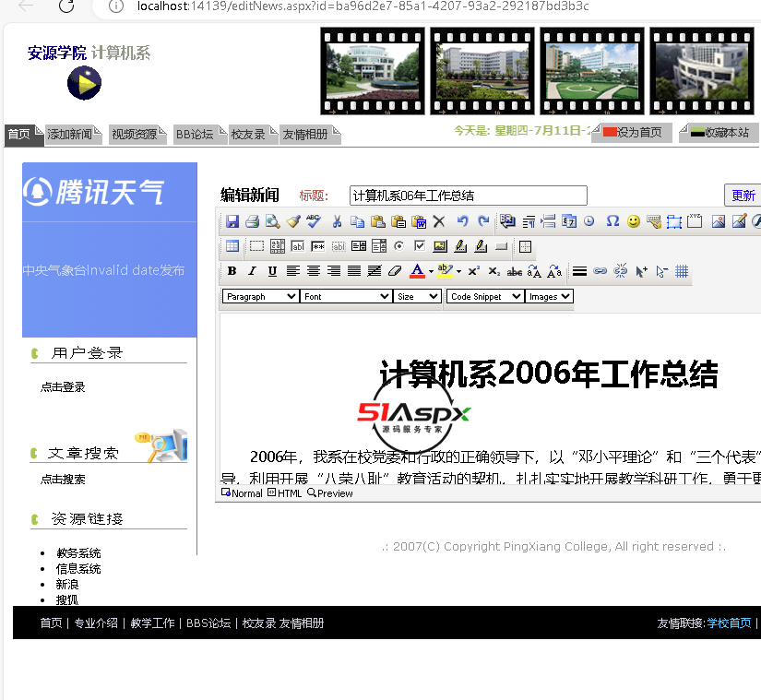Insert the emoticon smiley face
761x700 pixels.
(x=634, y=221)
